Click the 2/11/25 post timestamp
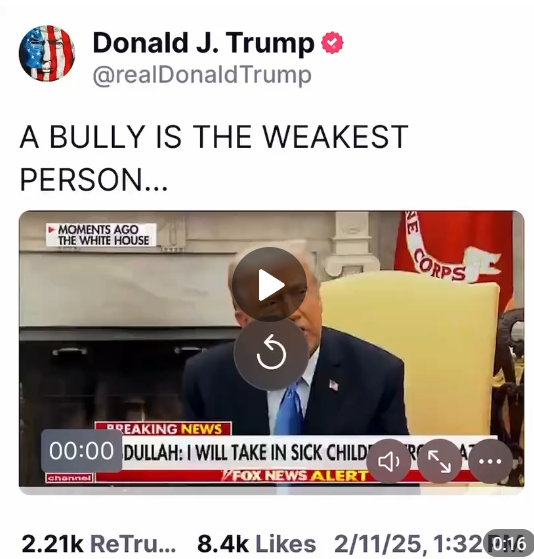Image resolution: width=534 pixels, height=559 pixels. click(412, 544)
